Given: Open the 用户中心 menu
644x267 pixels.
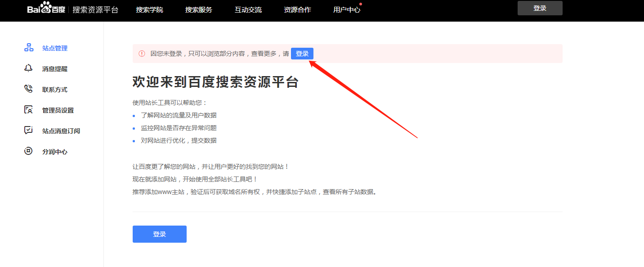Looking at the screenshot, I should pyautogui.click(x=347, y=9).
